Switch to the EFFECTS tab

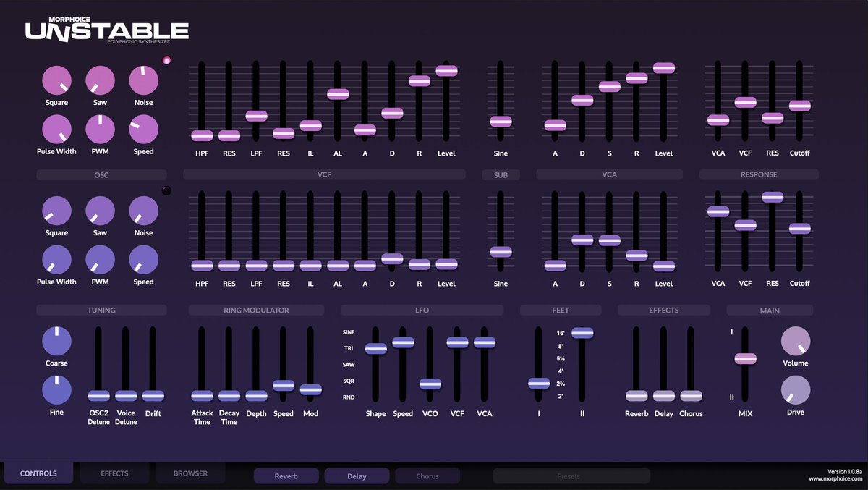(114, 473)
